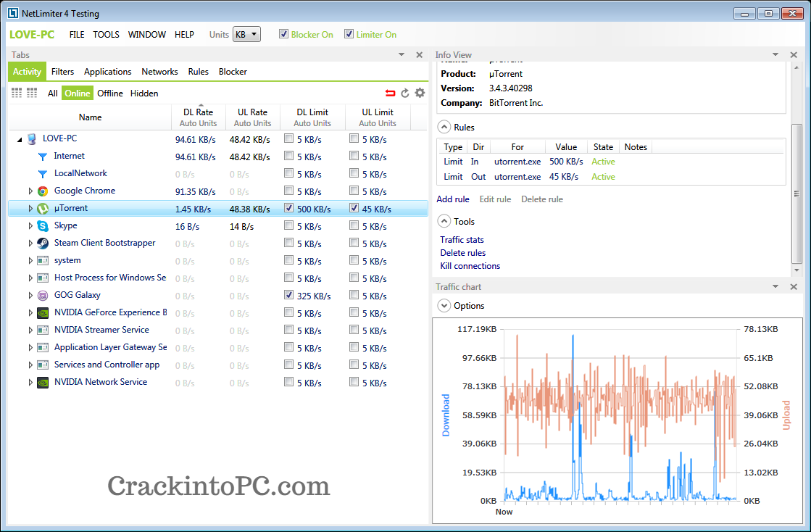This screenshot has width=811, height=532.
Task: Click the system process icon
Action: click(43, 261)
